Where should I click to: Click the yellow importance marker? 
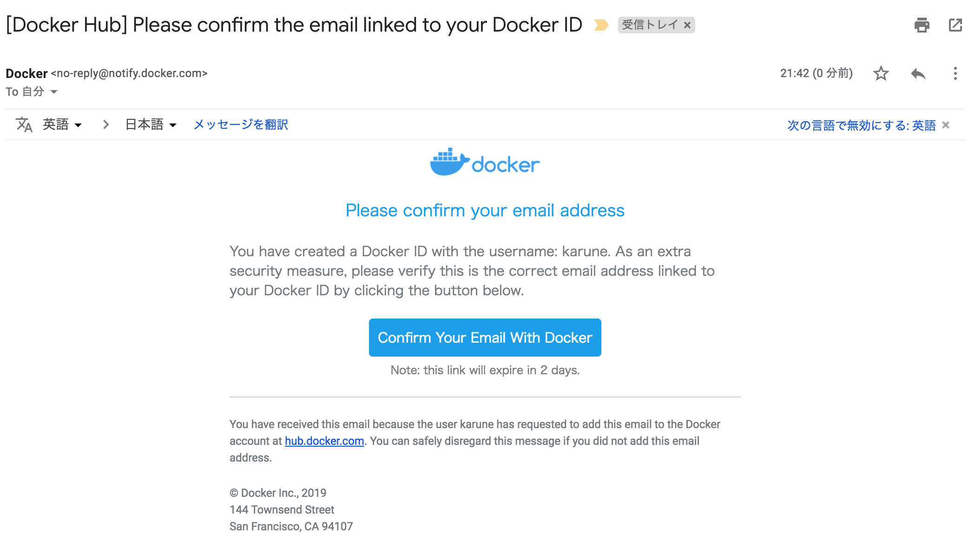[601, 25]
